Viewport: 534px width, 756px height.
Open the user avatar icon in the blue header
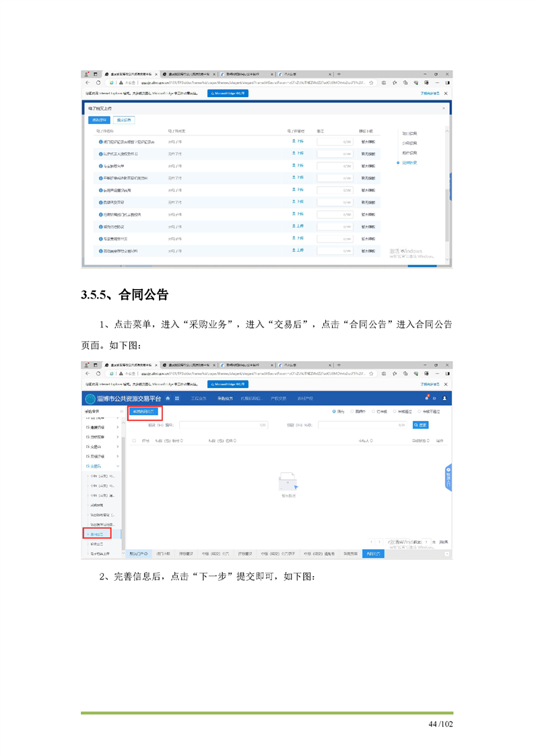click(444, 398)
